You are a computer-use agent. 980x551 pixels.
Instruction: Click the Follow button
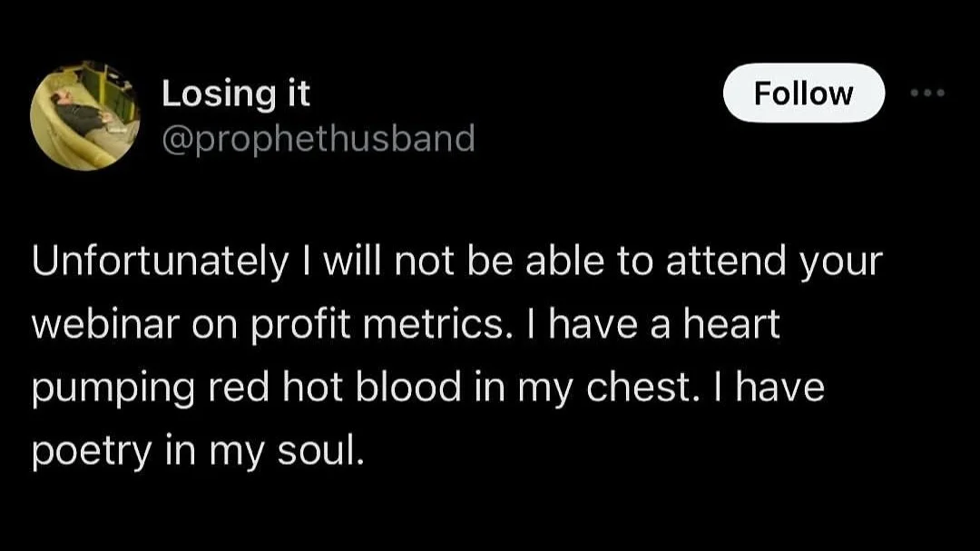(x=803, y=93)
